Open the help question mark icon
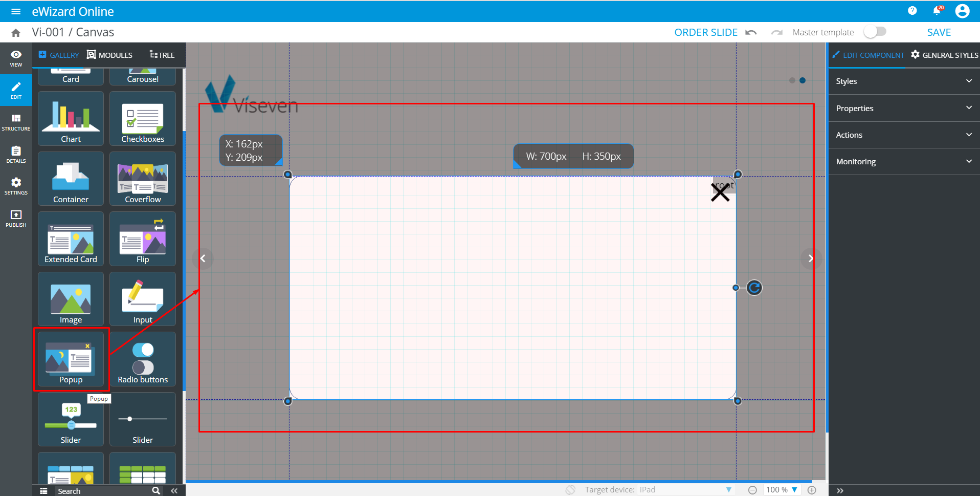Viewport: 980px width, 496px height. pos(912,11)
